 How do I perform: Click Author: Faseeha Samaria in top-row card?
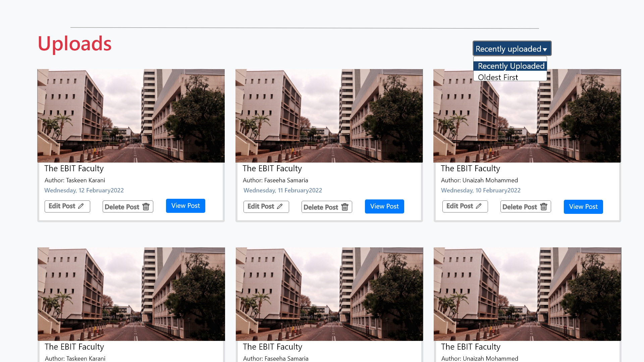275,180
